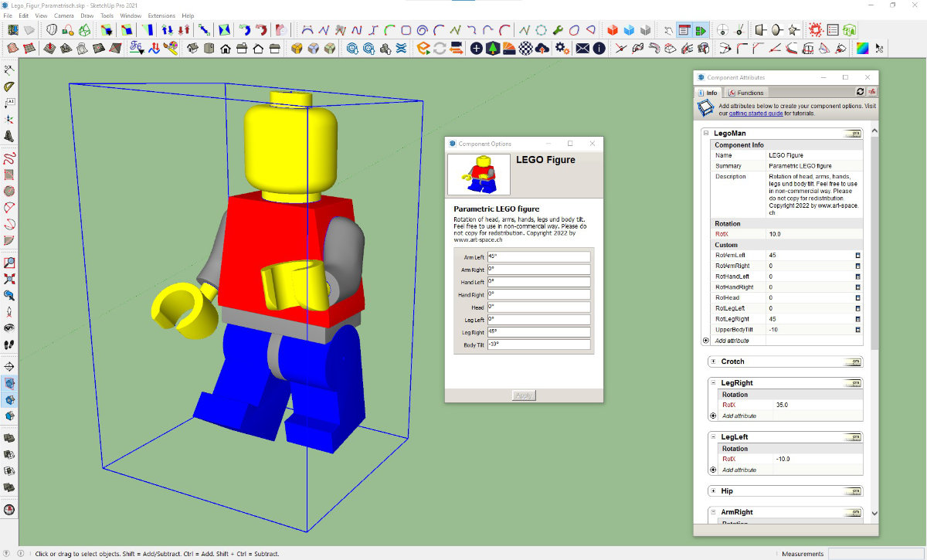Click the dark info circle toolbar icon

[x=599, y=49]
